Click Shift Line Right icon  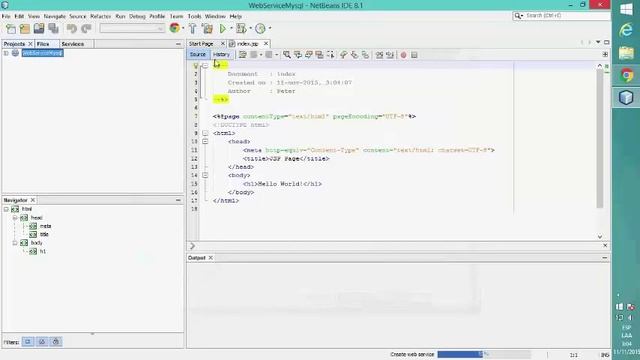click(390, 55)
